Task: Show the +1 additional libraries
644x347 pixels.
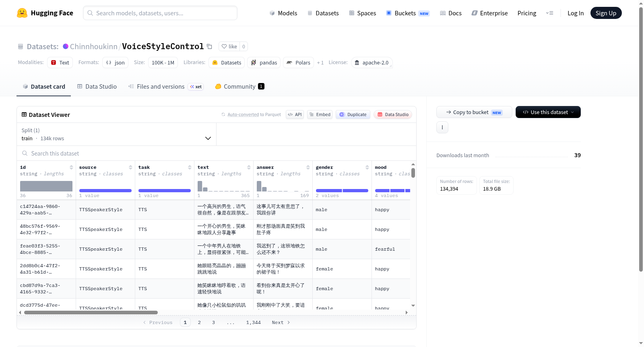Action: click(x=320, y=62)
